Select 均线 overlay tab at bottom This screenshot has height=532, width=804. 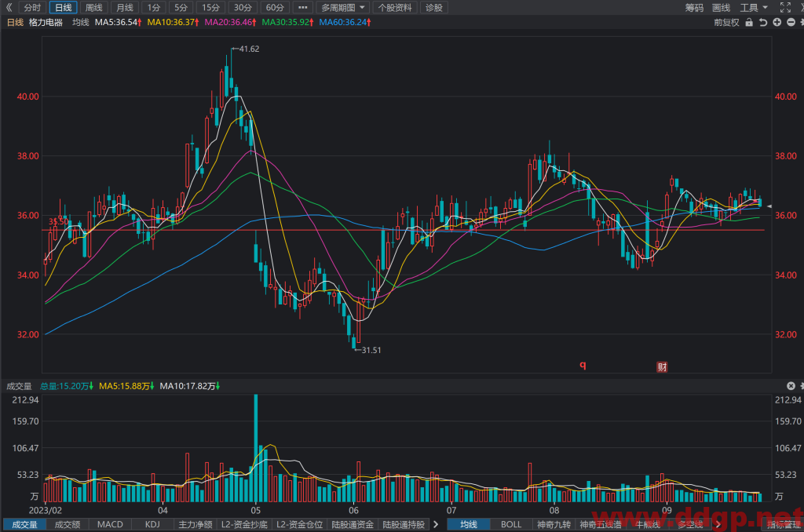pos(469,524)
